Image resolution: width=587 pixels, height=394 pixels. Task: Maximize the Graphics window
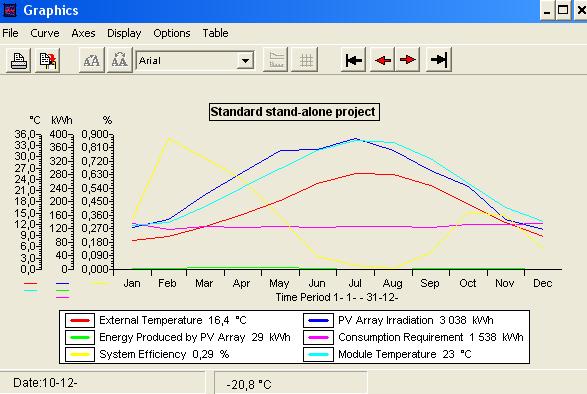coord(563,11)
